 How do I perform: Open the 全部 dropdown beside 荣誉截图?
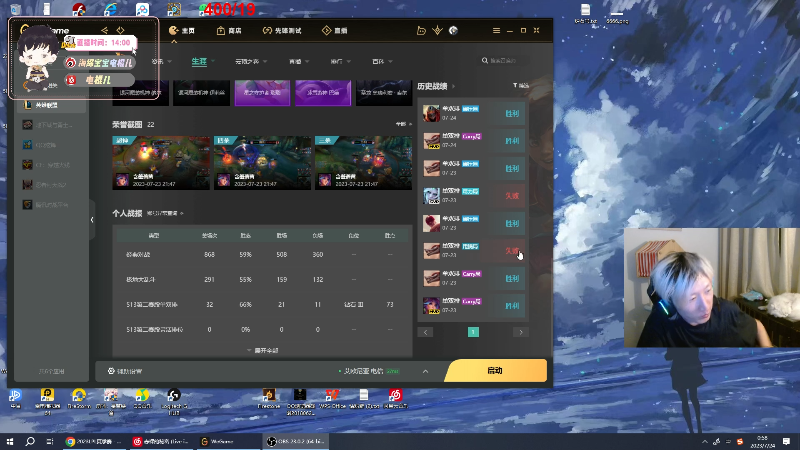[403, 124]
